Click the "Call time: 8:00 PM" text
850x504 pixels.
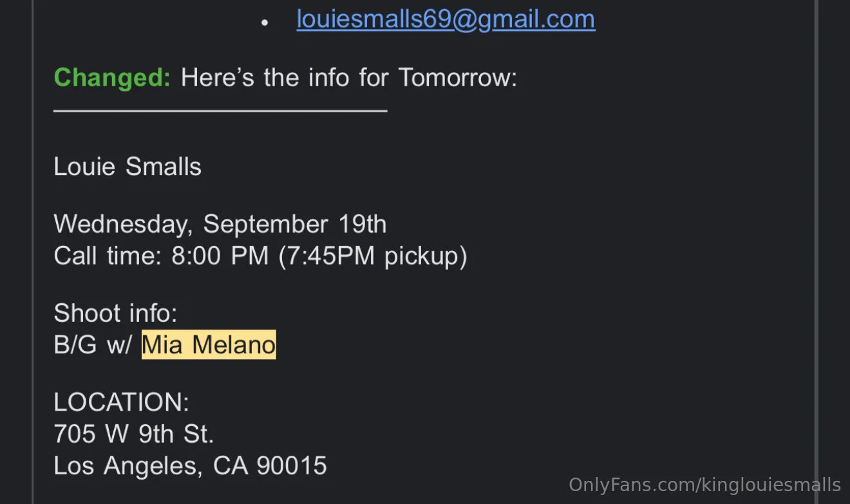pos(161,256)
